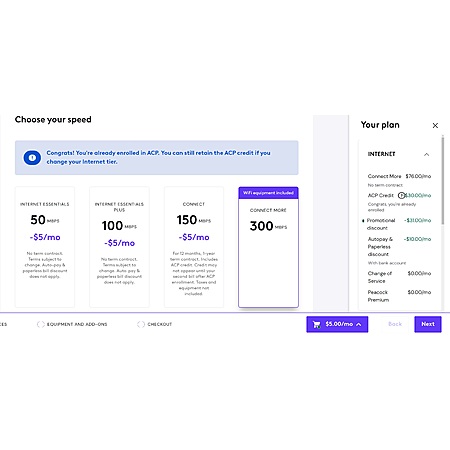The height and width of the screenshot is (450, 450).
Task: Expand the $5.00/mo cart total chevron
Action: 359,324
